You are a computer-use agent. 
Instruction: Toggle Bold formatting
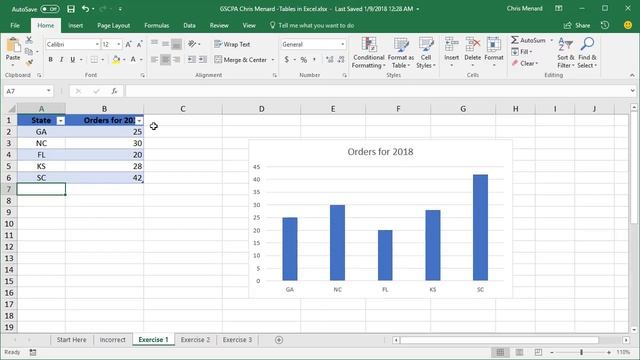coord(51,60)
